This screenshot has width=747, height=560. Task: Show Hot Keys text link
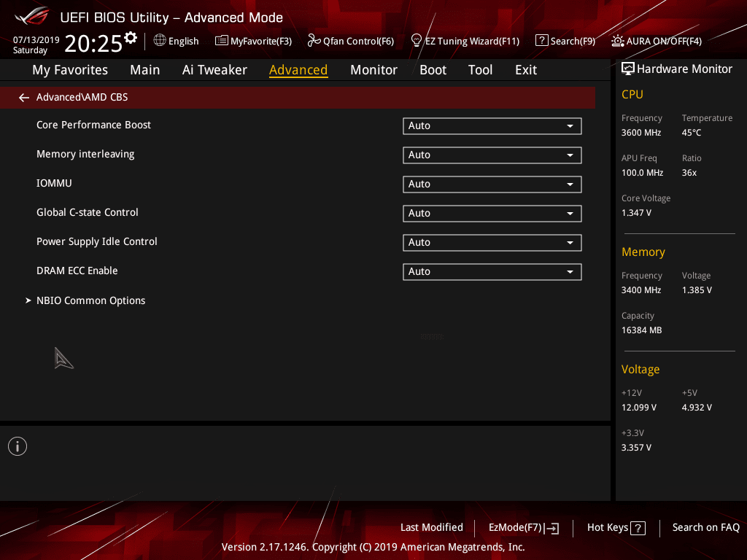click(x=608, y=528)
